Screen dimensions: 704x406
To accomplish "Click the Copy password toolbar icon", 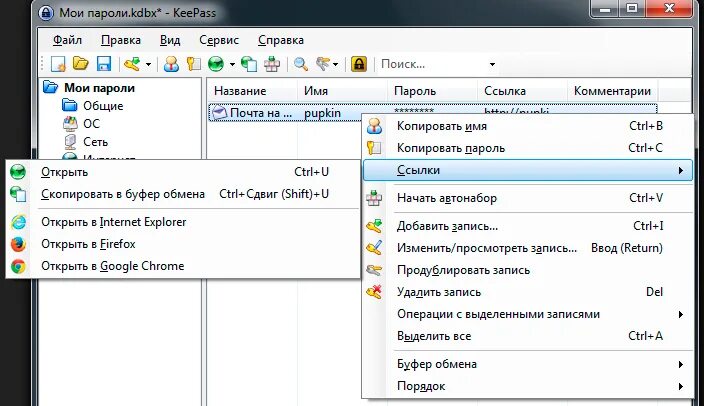I will tap(194, 64).
